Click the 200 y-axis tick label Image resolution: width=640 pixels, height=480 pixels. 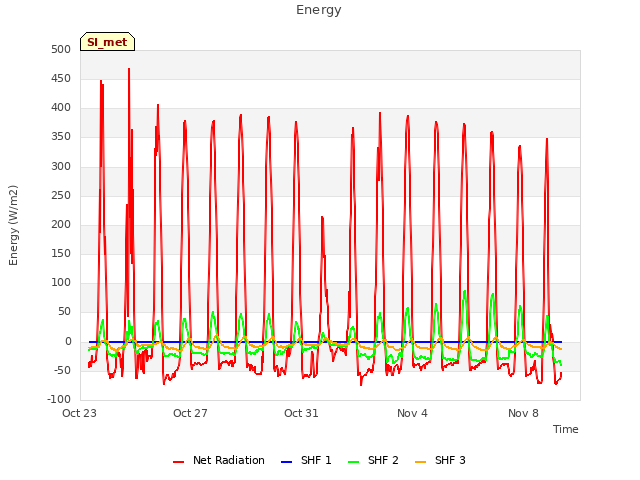[x=61, y=224]
